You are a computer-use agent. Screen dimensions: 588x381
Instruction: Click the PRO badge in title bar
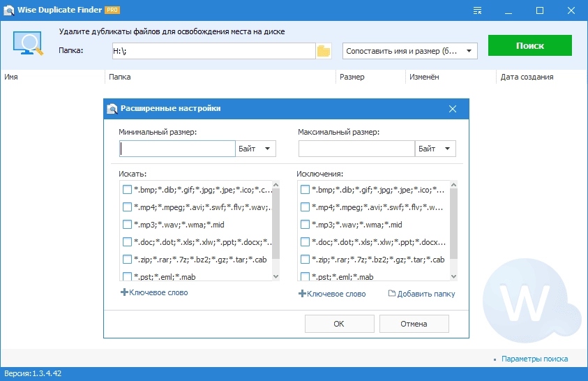112,10
